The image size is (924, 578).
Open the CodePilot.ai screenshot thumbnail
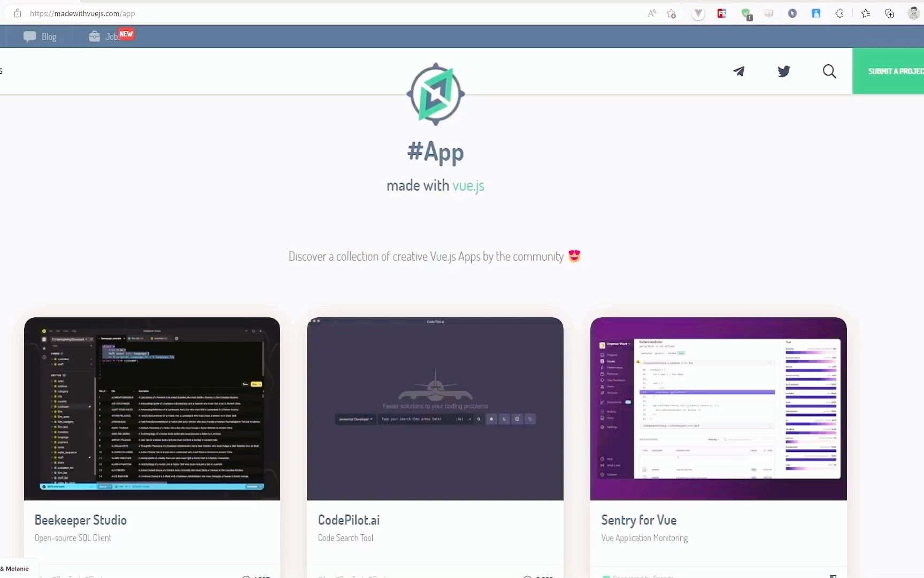coord(435,409)
